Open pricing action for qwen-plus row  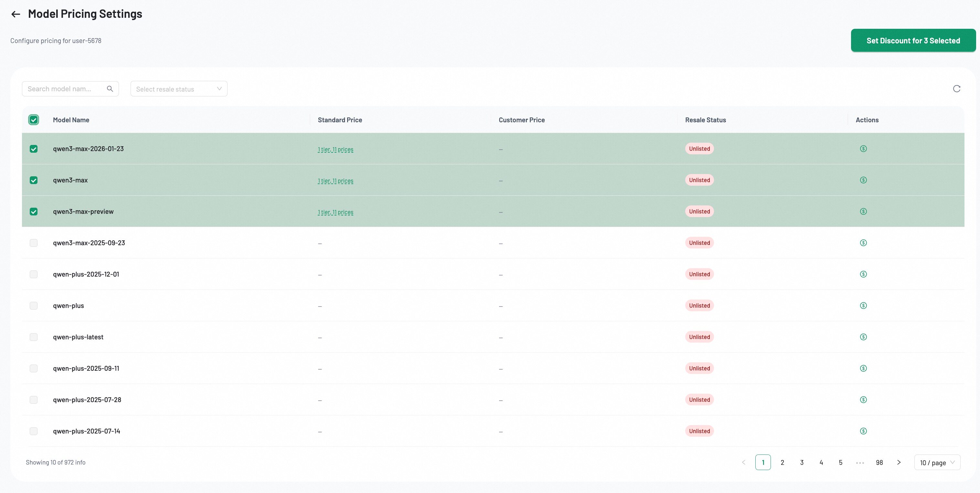click(863, 306)
